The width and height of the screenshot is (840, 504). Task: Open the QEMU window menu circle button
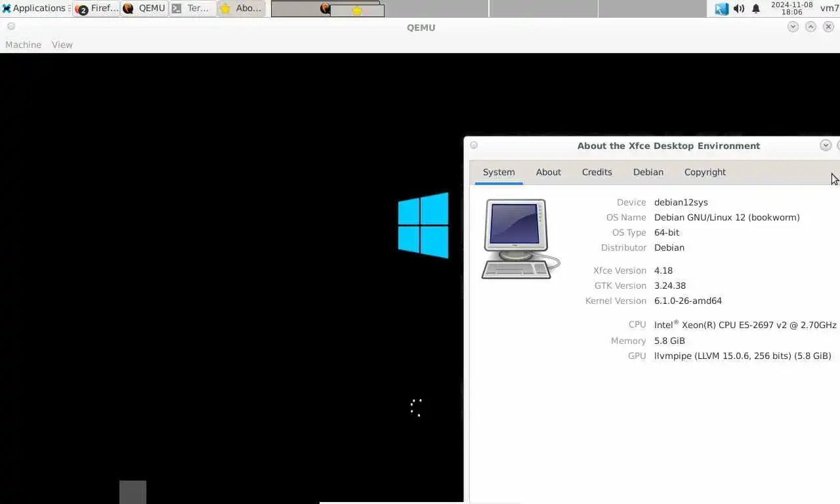(11, 26)
